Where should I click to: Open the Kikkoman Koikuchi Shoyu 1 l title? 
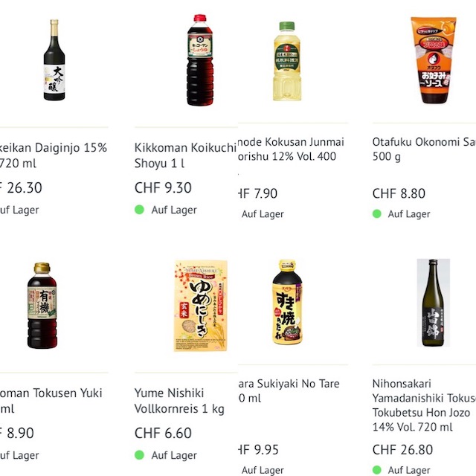click(185, 155)
